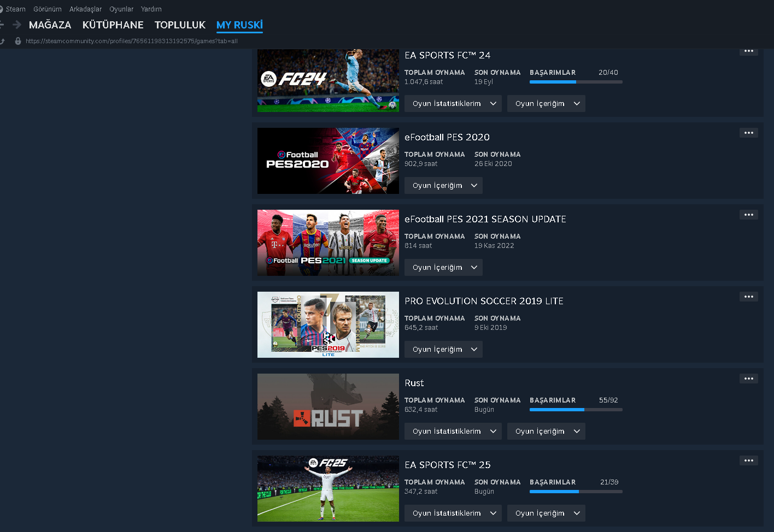The width and height of the screenshot is (774, 532).
Task: Click the BAŞARIMLAR label for EA SPORTS FC 25
Action: (553, 482)
